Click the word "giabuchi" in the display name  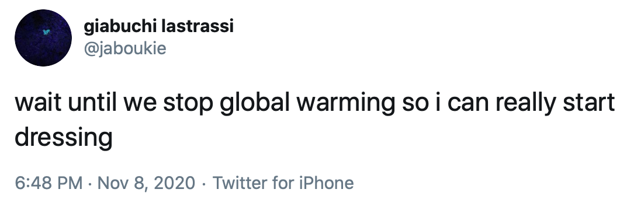point(120,27)
